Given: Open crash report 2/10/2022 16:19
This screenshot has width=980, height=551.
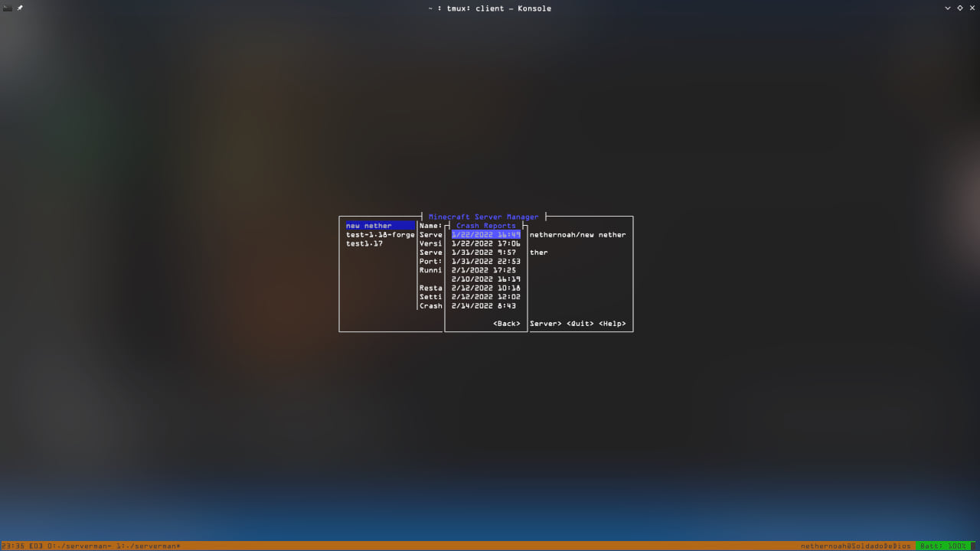Looking at the screenshot, I should coord(485,279).
